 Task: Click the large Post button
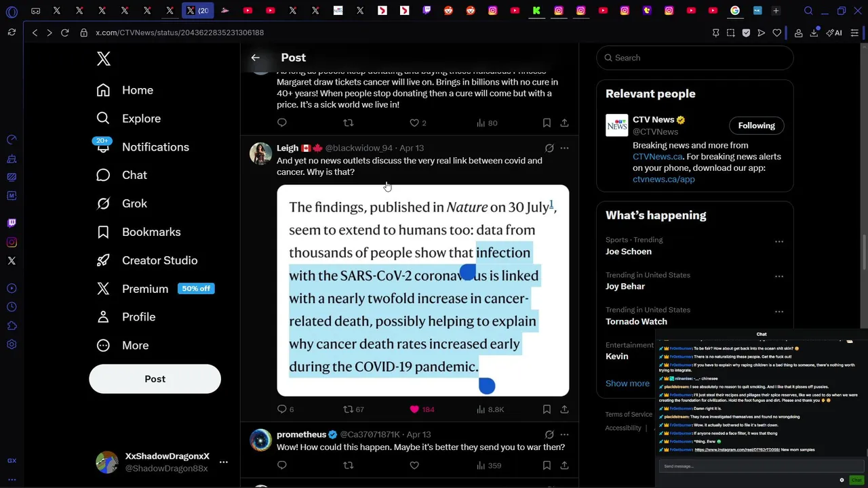[155, 379]
